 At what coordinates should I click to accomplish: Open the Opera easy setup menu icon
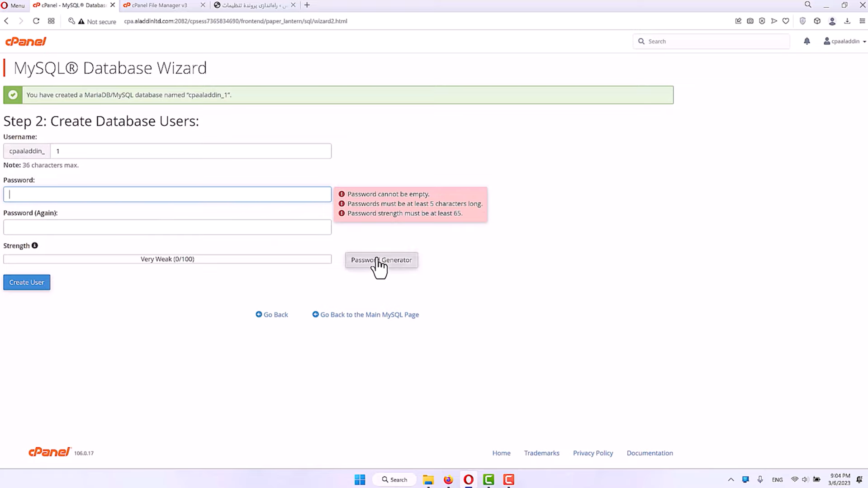coord(862,21)
